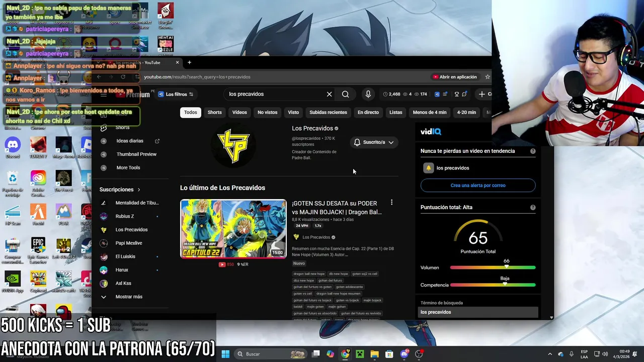The width and height of the screenshot is (644, 362).
Task: Open Minecraft from the taskbar
Action: (x=360, y=354)
